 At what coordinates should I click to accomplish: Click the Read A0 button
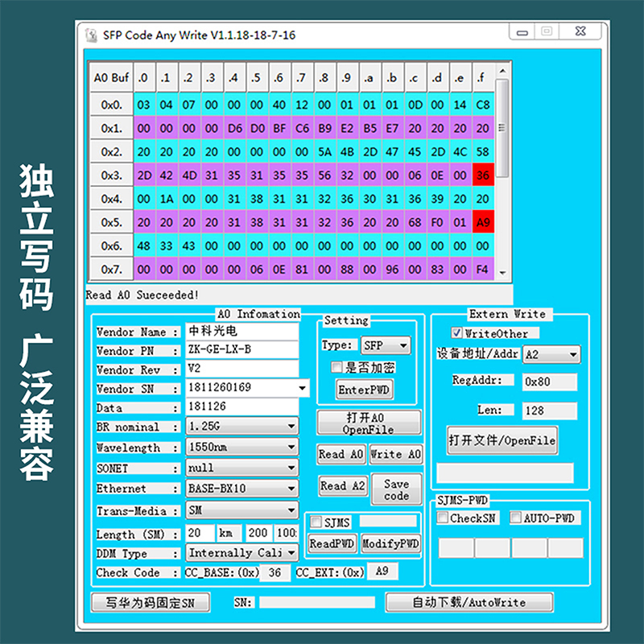(x=341, y=454)
